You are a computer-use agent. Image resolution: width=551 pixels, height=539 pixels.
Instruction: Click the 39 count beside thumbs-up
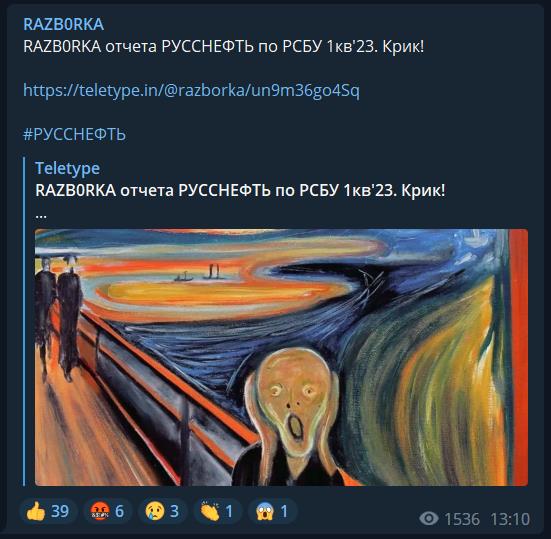click(x=60, y=511)
